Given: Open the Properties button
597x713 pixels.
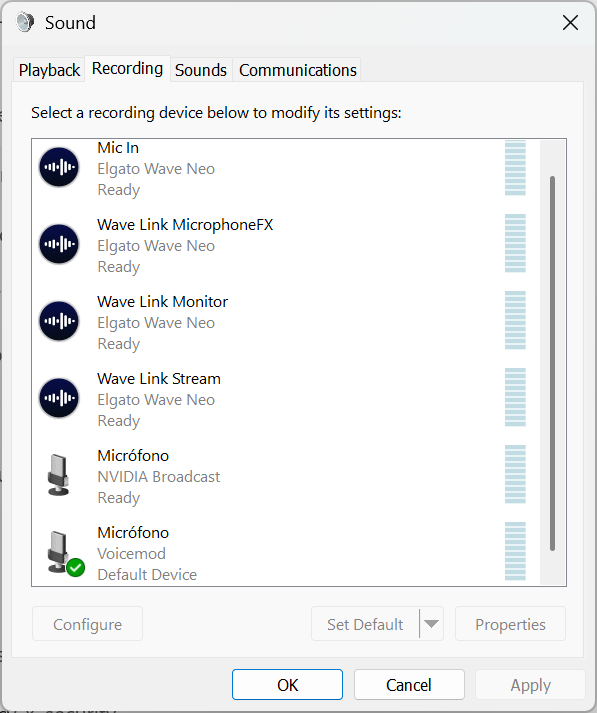Looking at the screenshot, I should click(510, 624).
